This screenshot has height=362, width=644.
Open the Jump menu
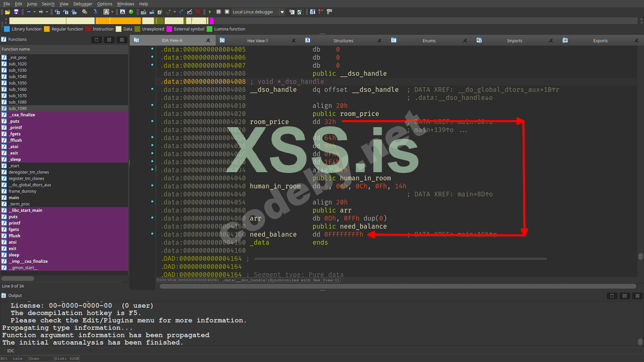32,4
